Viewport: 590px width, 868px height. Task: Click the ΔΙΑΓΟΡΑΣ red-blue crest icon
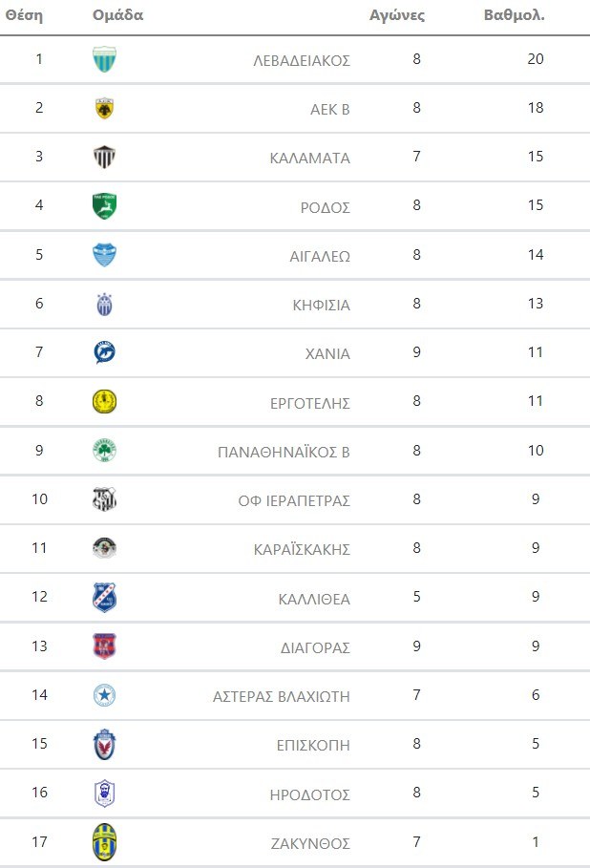104,646
